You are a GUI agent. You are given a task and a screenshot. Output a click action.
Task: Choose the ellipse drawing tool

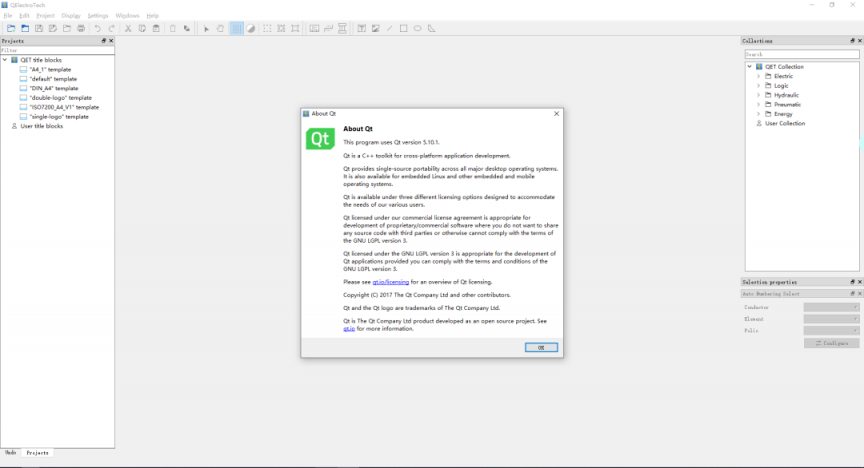[x=418, y=28]
